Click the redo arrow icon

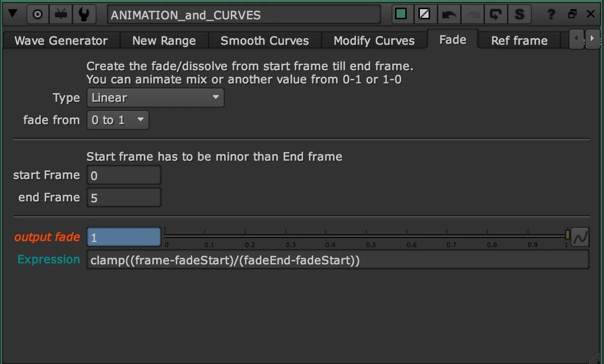tap(472, 14)
